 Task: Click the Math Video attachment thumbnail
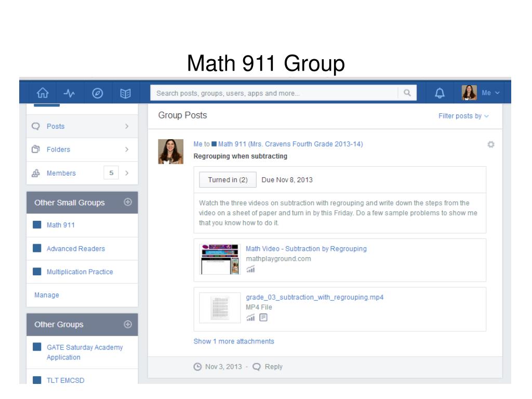click(x=220, y=260)
